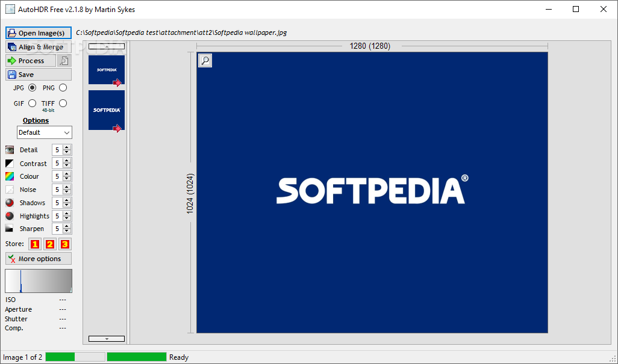The height and width of the screenshot is (364, 618).
Task: Open the preview icon next to Process
Action: click(x=64, y=61)
